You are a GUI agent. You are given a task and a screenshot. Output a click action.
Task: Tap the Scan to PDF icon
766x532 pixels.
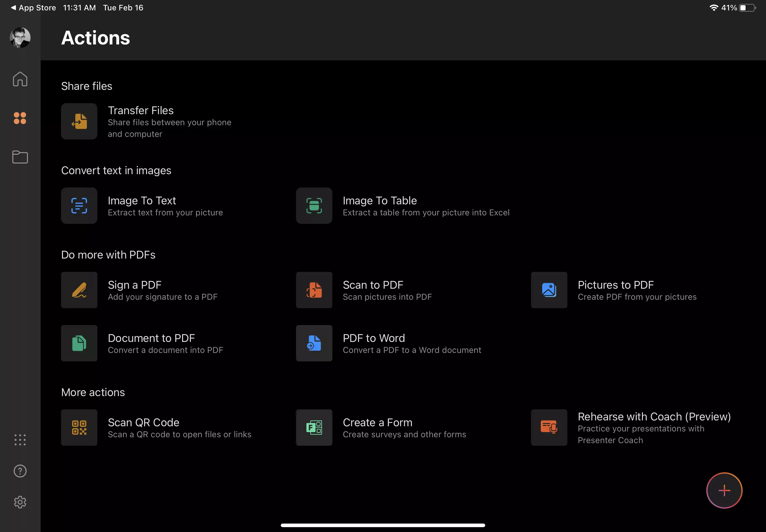314,290
